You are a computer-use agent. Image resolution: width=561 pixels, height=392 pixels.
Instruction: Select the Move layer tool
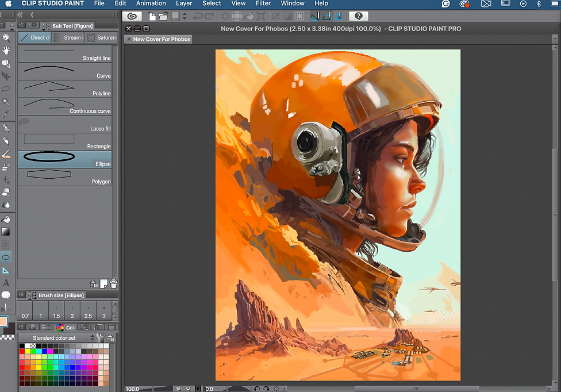pos(6,76)
